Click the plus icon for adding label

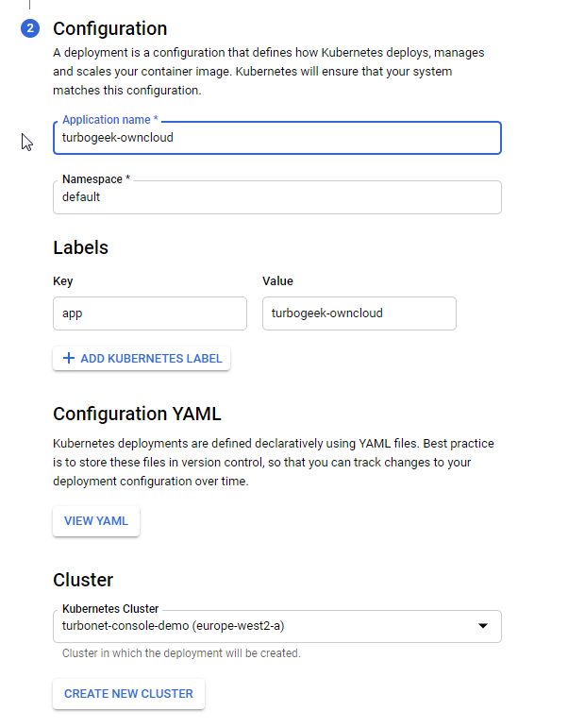click(69, 358)
